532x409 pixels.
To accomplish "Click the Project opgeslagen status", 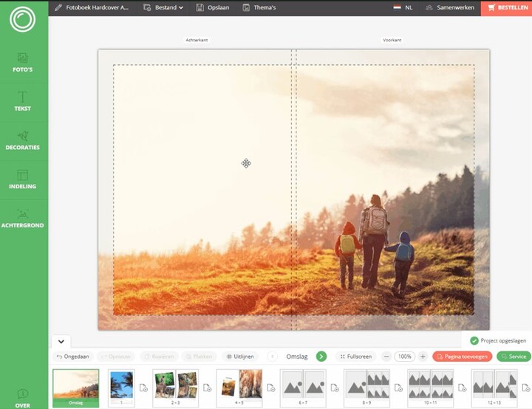I will tap(498, 340).
